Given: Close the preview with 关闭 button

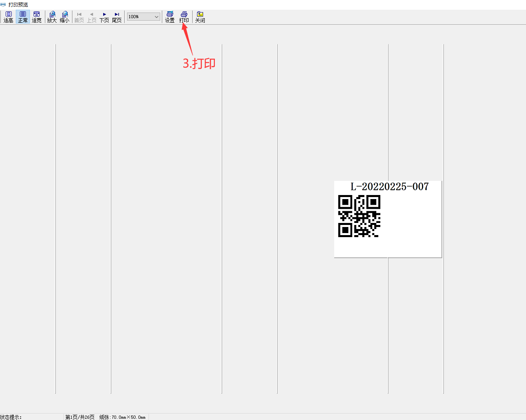Looking at the screenshot, I should pos(200,17).
